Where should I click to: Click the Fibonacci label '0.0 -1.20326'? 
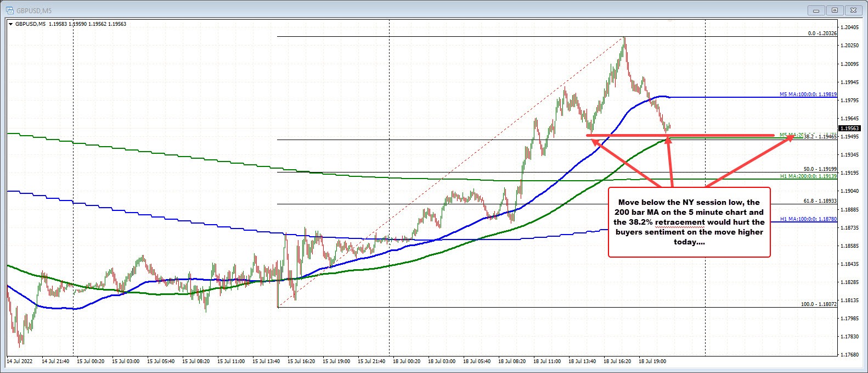pyautogui.click(x=822, y=34)
